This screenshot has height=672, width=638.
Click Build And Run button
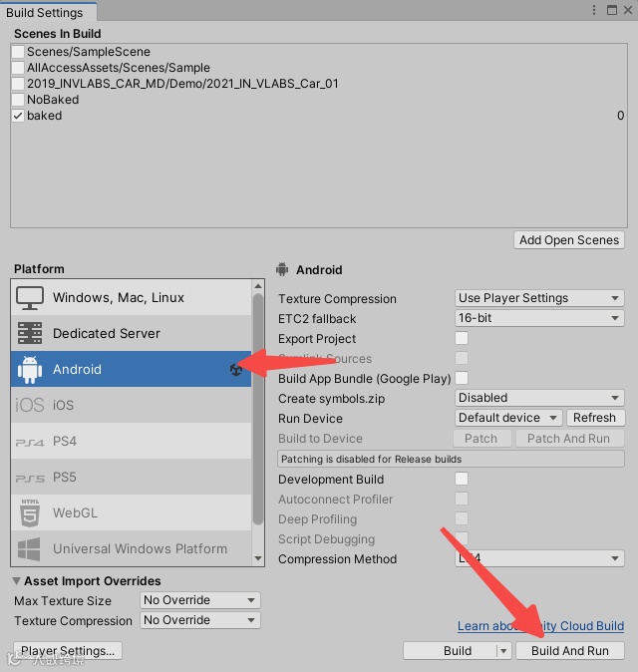tap(570, 651)
